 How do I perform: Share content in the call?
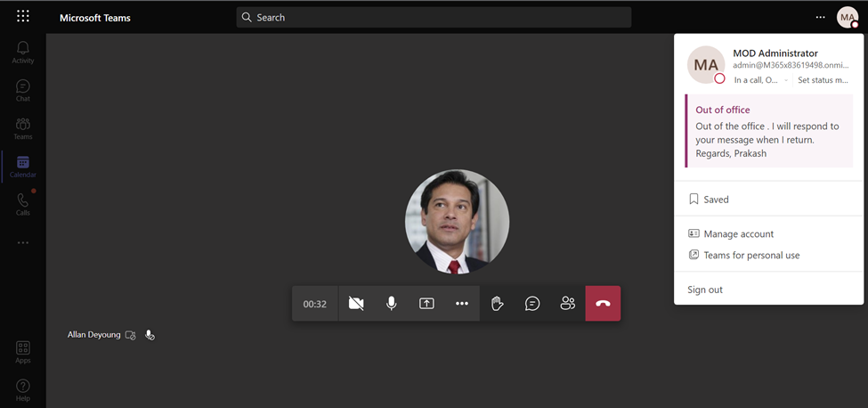tap(426, 304)
